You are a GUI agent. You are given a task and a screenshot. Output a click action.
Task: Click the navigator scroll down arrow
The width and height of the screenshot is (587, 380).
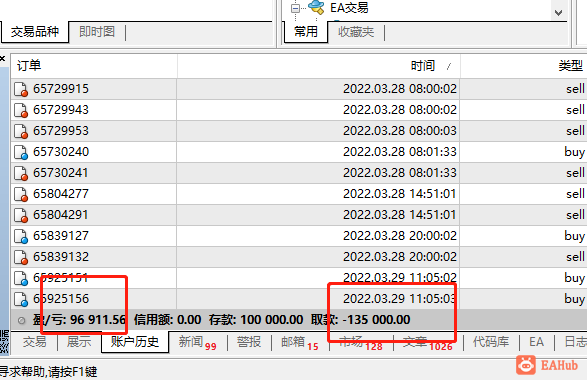click(x=558, y=13)
